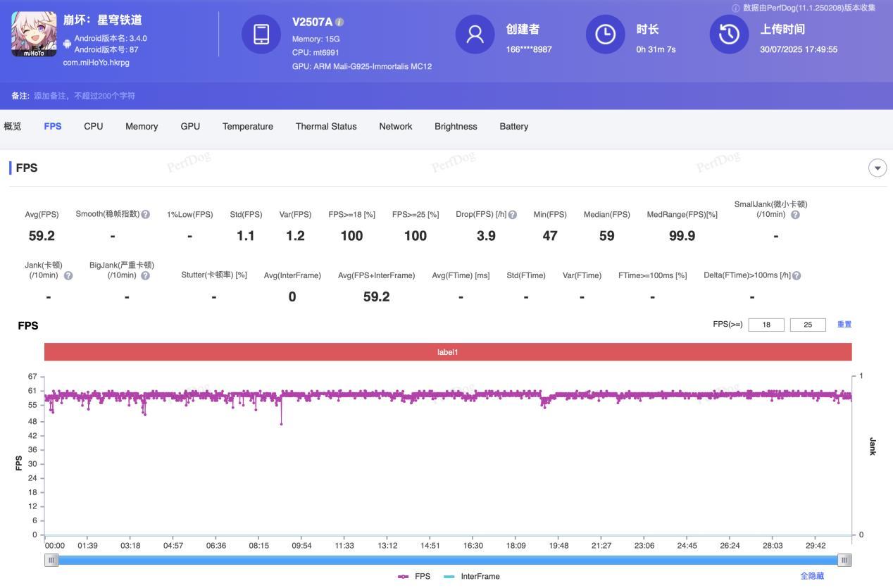Click the Avg(FPS+InterFrame) value 59.2
The height and width of the screenshot is (588, 893).
[x=376, y=296]
